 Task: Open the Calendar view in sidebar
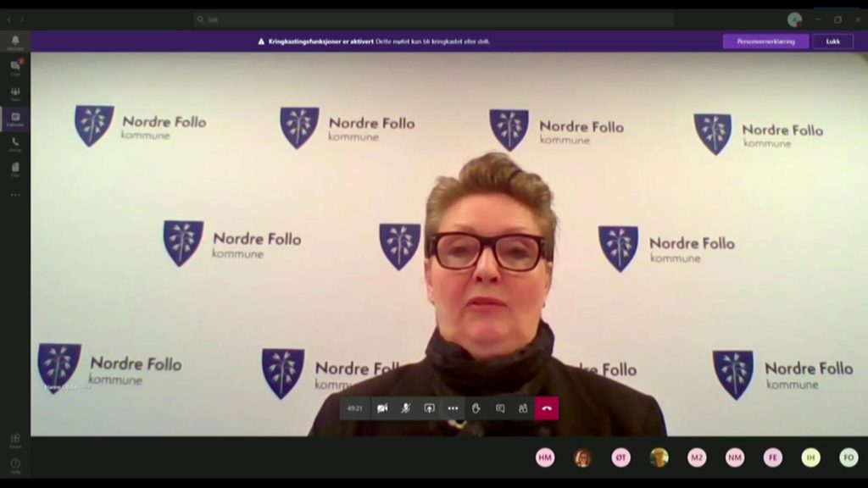click(15, 119)
